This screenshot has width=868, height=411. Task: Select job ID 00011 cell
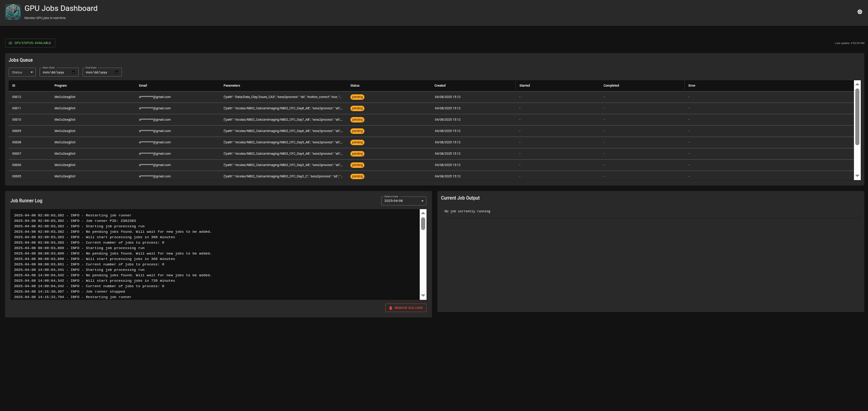[17, 108]
